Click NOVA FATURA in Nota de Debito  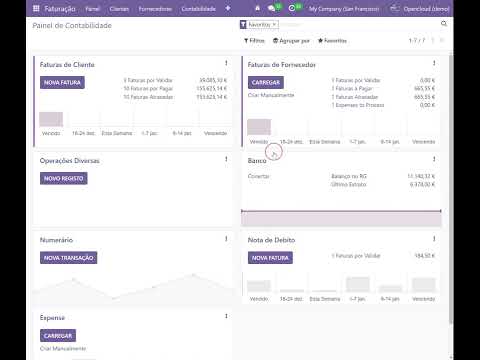pos(270,258)
